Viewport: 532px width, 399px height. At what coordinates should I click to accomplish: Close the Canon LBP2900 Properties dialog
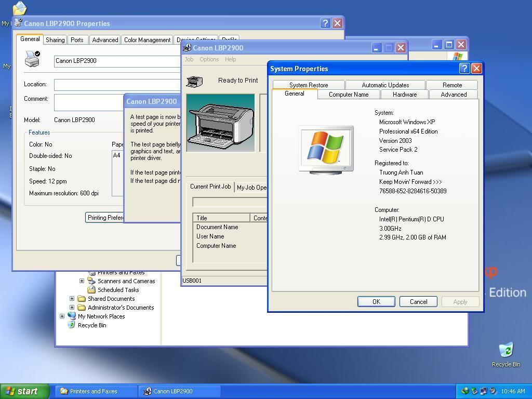[x=337, y=23]
